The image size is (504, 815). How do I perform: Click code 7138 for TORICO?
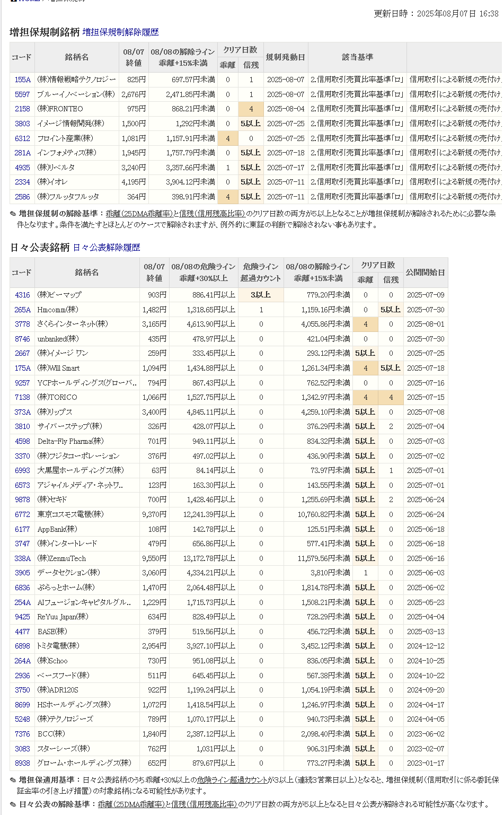pos(22,397)
